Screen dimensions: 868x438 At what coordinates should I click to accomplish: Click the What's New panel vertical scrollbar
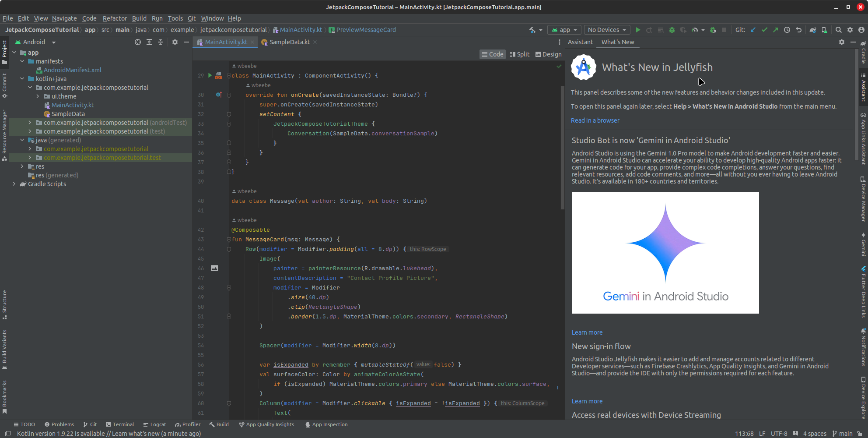[x=856, y=105]
